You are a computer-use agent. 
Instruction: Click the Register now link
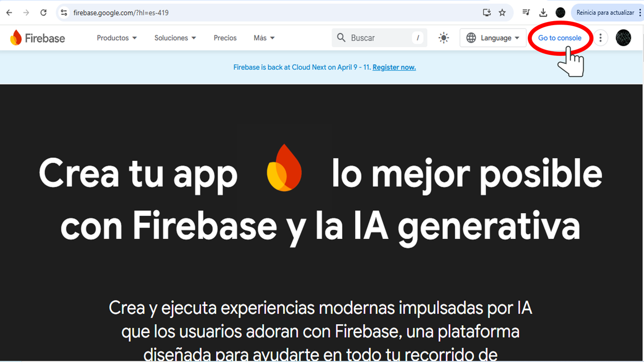click(394, 67)
